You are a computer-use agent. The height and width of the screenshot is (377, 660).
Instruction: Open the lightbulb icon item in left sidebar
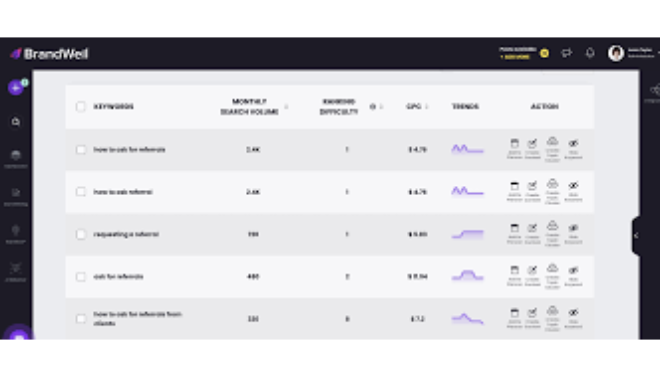coord(16,234)
